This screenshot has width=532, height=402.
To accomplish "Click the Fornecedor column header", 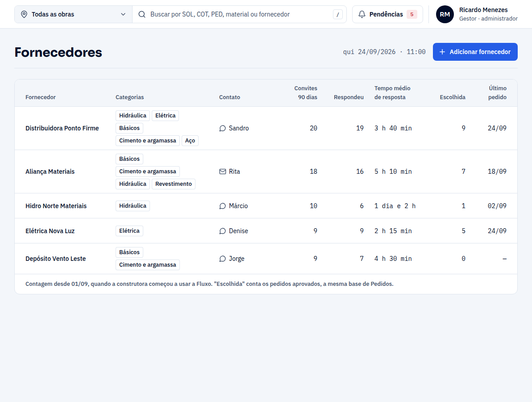I will pyautogui.click(x=40, y=97).
